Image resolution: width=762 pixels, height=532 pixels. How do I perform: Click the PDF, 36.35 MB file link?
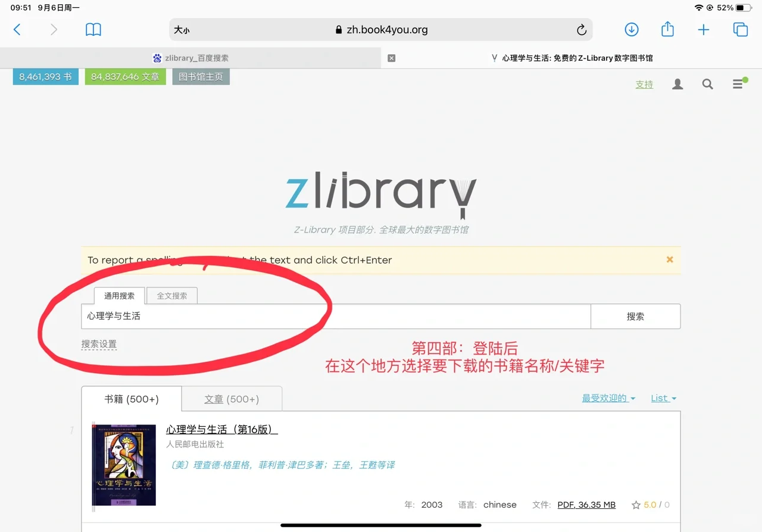point(586,505)
